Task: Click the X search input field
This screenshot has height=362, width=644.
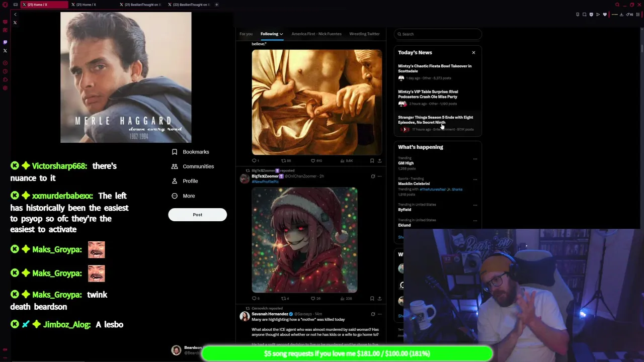Action: (438, 34)
